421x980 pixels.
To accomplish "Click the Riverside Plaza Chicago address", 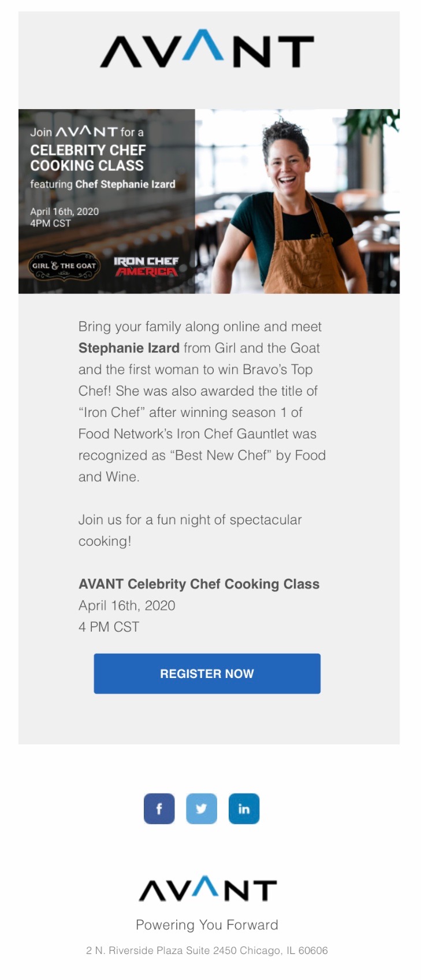I will tap(207, 951).
